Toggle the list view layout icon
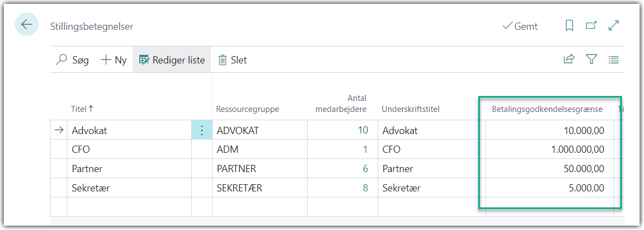Viewport: 644px width, 230px height. click(x=613, y=60)
